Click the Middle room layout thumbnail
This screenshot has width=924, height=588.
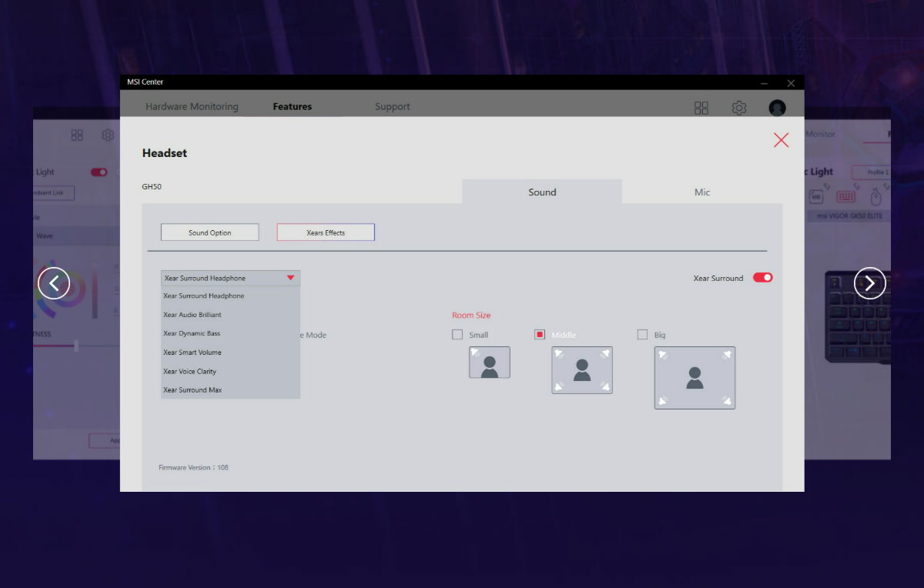pos(582,370)
